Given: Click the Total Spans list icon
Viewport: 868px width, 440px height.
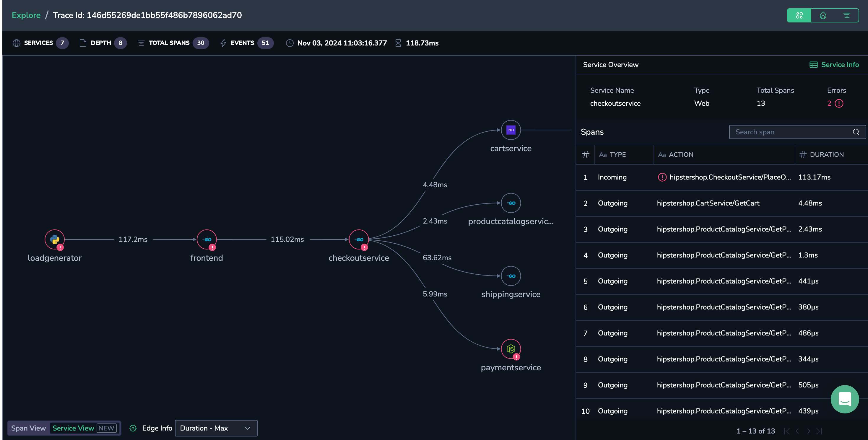Looking at the screenshot, I should pos(141,43).
